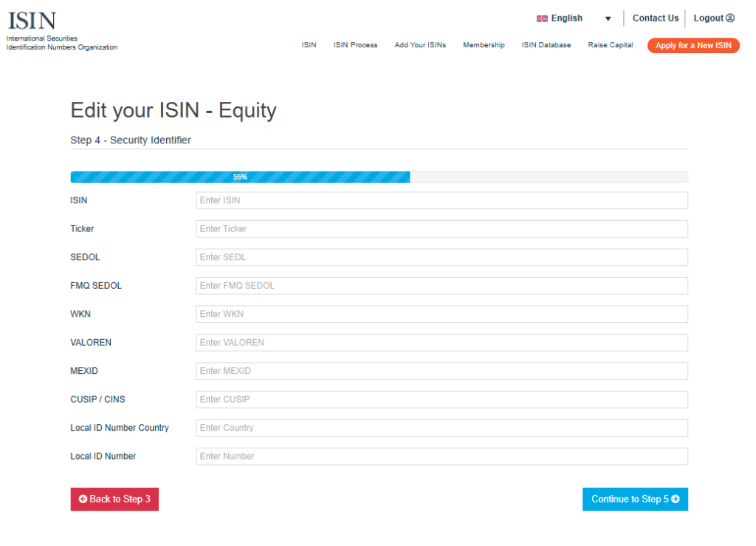Click the 'WKN' field label
Viewport: 756px width, 546px height.
pos(80,314)
